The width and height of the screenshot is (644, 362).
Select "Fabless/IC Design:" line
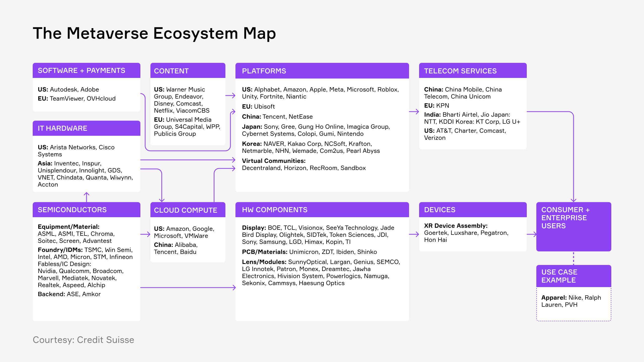(64, 264)
